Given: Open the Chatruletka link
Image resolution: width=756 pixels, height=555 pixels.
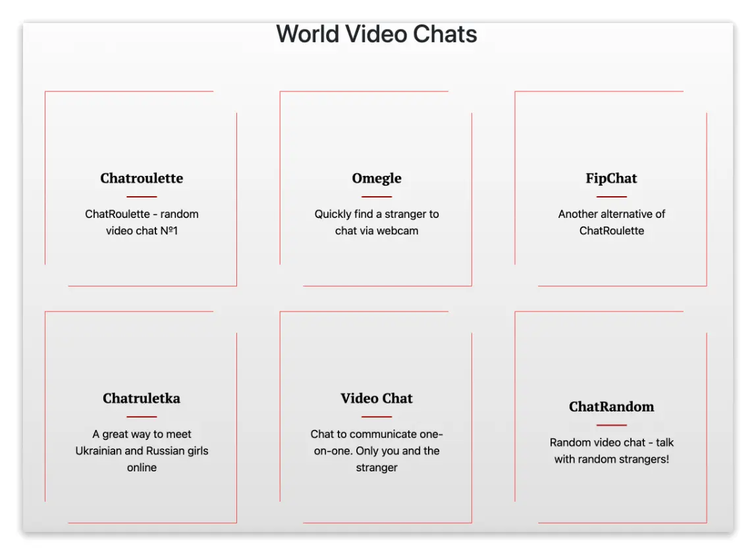Looking at the screenshot, I should click(x=142, y=398).
